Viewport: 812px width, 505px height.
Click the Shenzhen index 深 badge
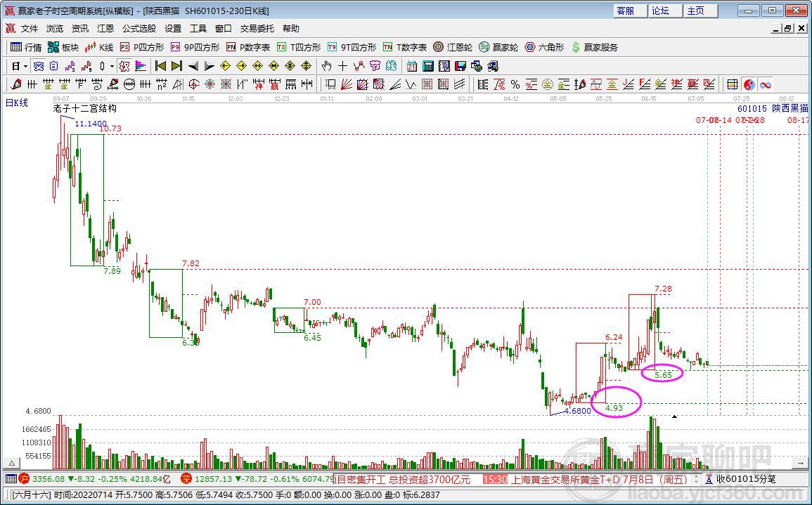click(x=186, y=479)
